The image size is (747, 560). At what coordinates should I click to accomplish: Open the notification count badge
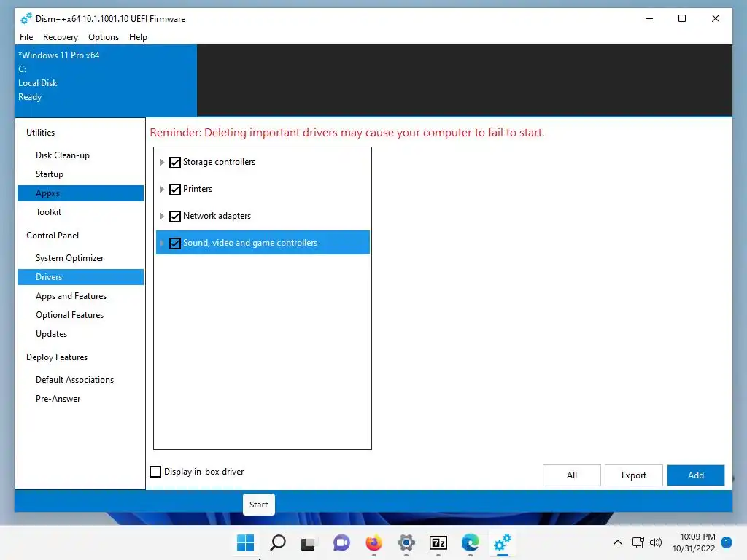[x=727, y=542]
